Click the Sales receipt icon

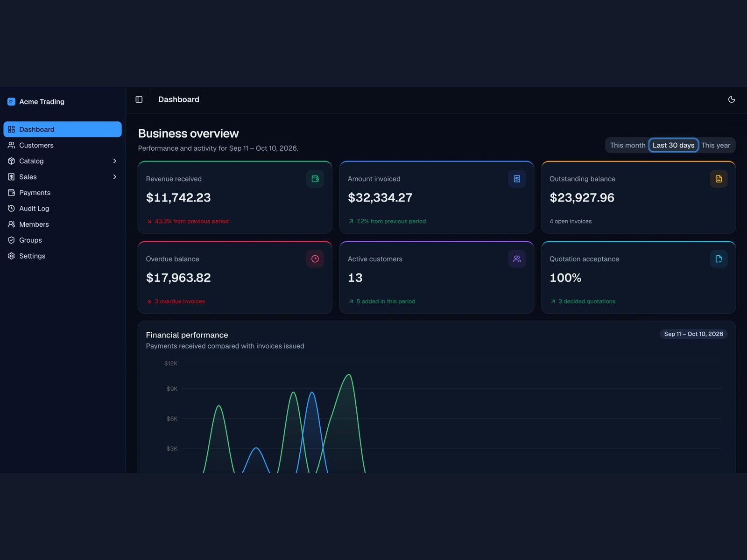click(x=12, y=177)
